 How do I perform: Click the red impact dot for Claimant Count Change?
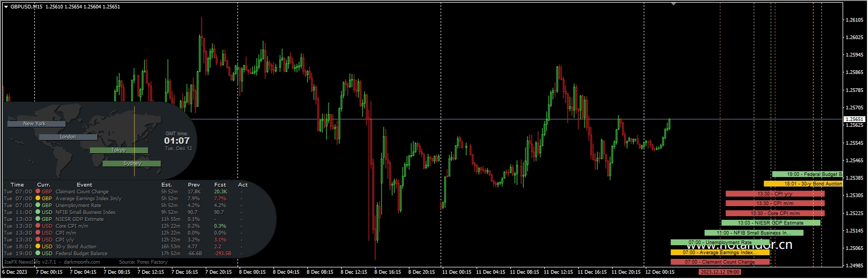coord(38,192)
